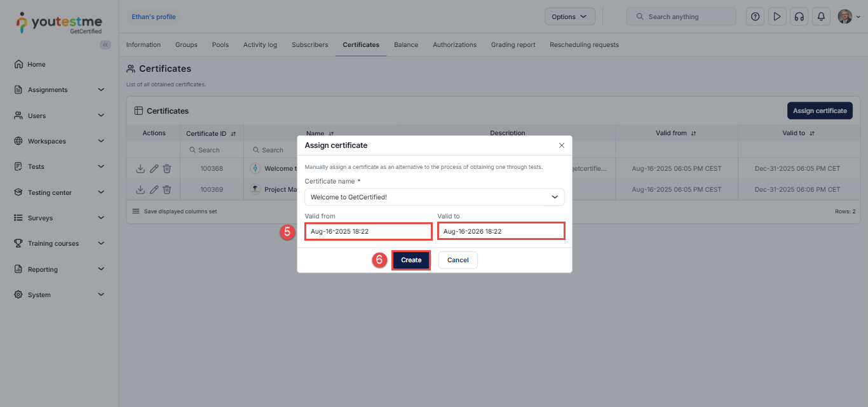Download certificate 100368
Viewport: 868px width, 407px height.
coord(140,169)
